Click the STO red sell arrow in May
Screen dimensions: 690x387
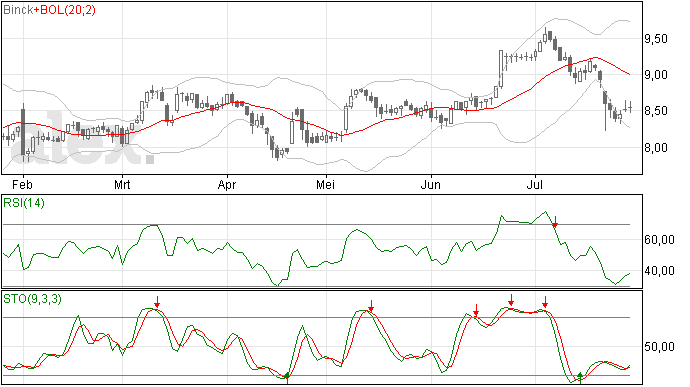(371, 306)
